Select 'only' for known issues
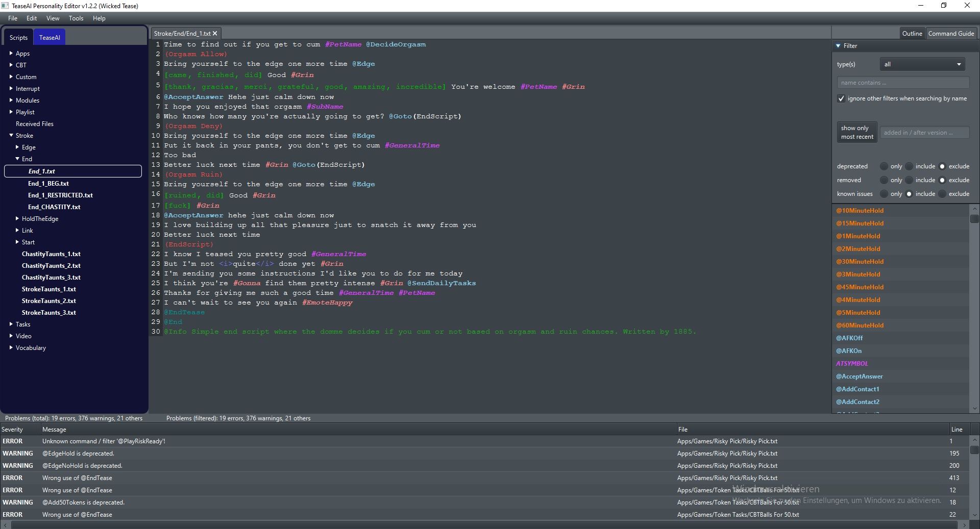This screenshot has width=980, height=529. click(884, 194)
